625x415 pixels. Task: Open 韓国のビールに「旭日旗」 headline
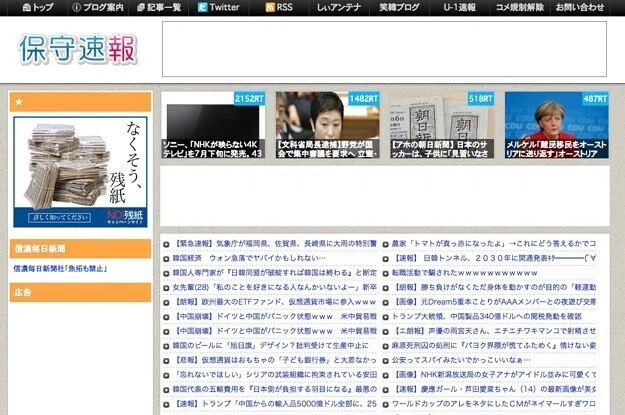click(x=271, y=346)
